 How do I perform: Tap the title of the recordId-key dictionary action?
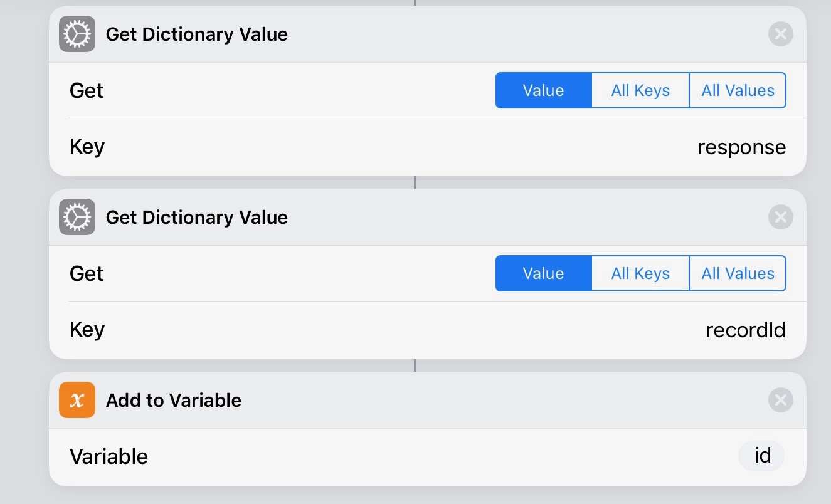(196, 217)
